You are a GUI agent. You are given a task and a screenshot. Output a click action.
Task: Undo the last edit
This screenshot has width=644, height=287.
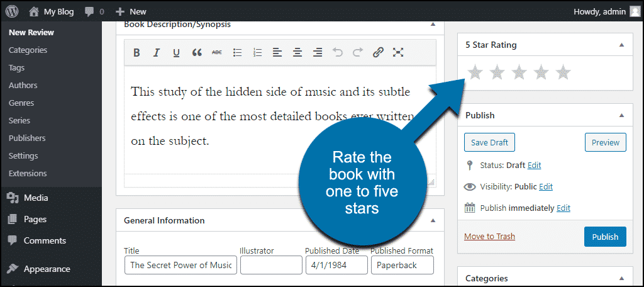(x=338, y=52)
